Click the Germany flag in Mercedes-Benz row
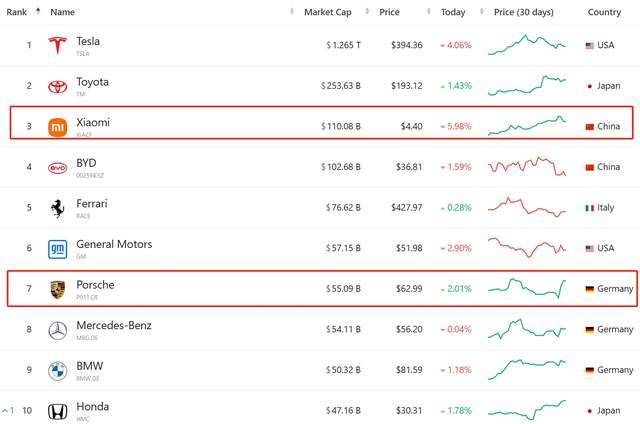 point(589,329)
